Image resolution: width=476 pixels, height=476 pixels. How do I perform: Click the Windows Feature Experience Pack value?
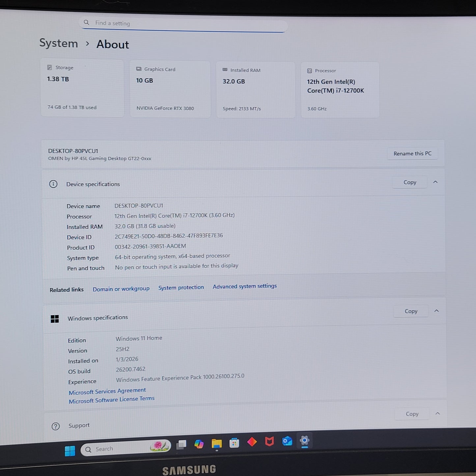pos(180,378)
